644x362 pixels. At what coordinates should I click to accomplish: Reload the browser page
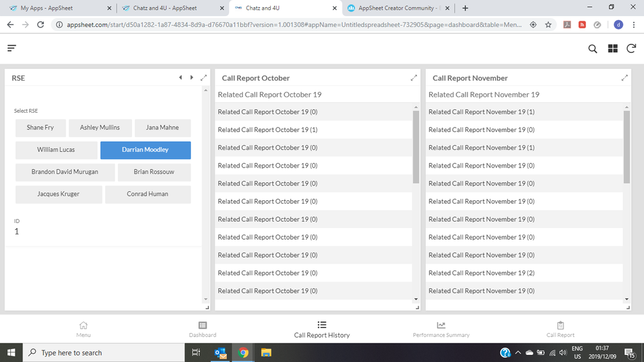(x=40, y=24)
